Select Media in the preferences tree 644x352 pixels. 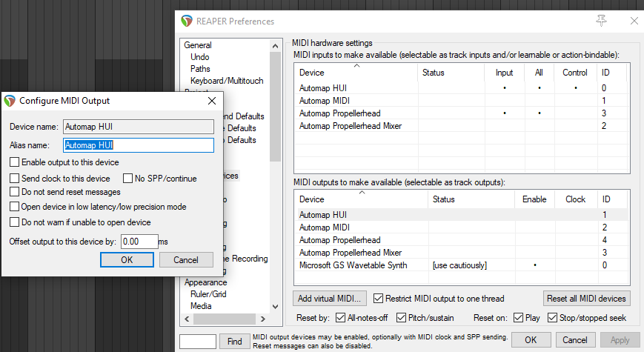[201, 306]
